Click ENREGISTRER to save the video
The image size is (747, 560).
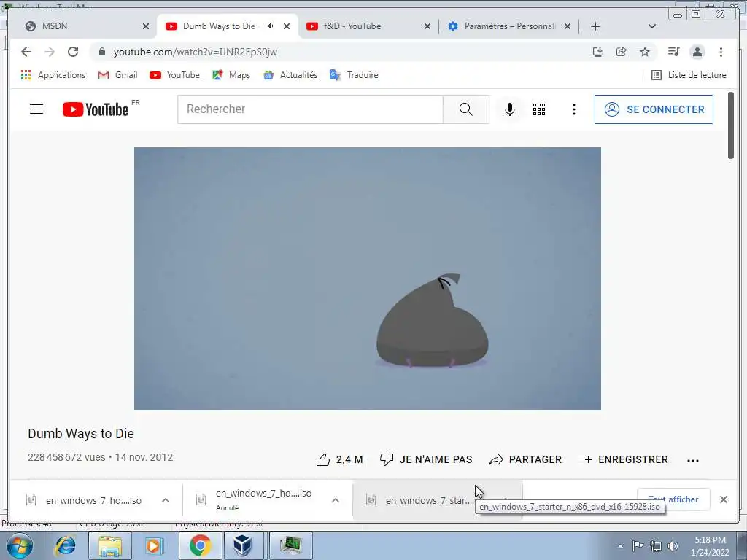(623, 459)
